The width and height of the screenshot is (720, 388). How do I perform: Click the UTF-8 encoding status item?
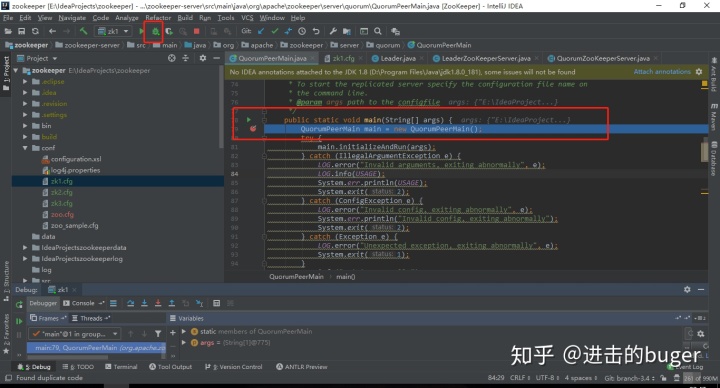coord(546,378)
